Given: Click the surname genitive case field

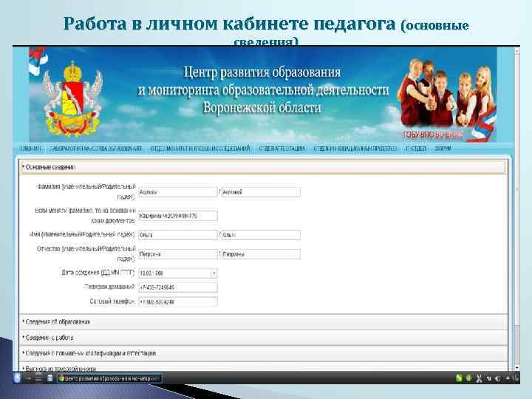Looking at the screenshot, I should coord(261,192).
